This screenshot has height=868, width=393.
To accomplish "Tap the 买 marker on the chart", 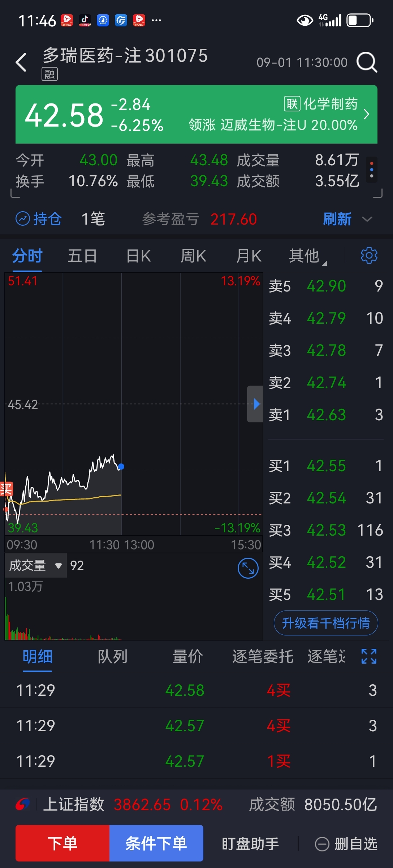I will click(x=6, y=489).
